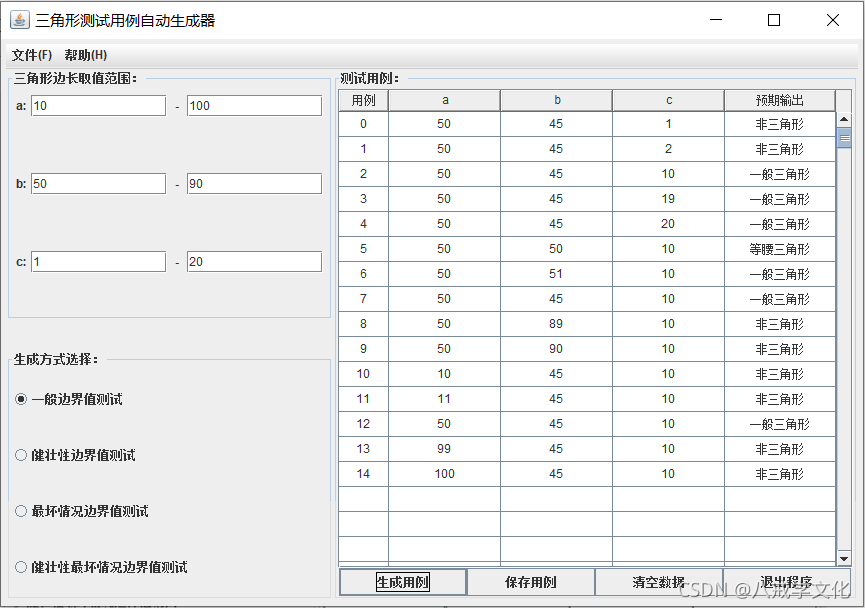This screenshot has height=608, width=865.
Task: Select b value 51 in row 6
Action: (x=557, y=274)
